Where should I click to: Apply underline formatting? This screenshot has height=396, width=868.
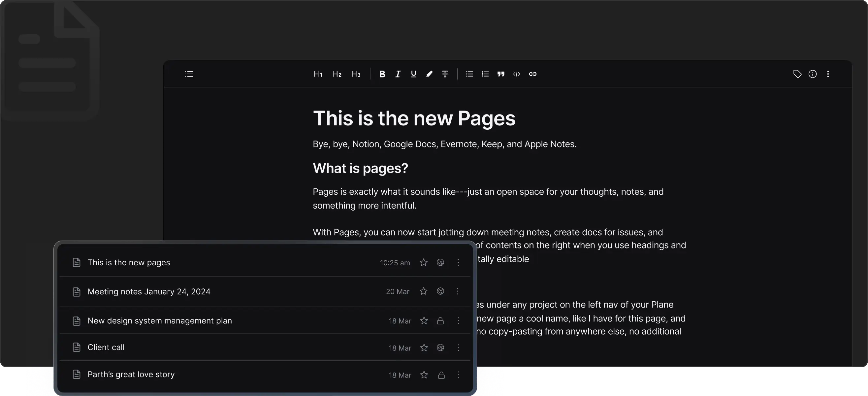(413, 74)
